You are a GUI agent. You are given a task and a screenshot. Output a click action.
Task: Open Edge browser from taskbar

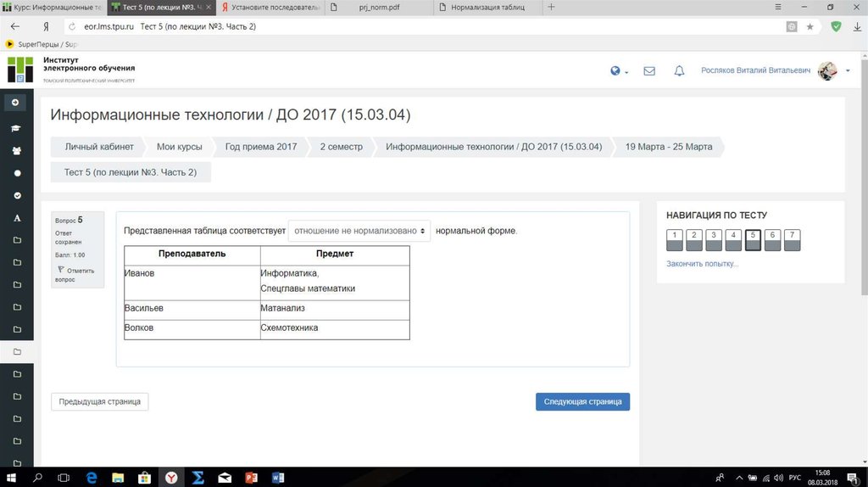(x=92, y=478)
